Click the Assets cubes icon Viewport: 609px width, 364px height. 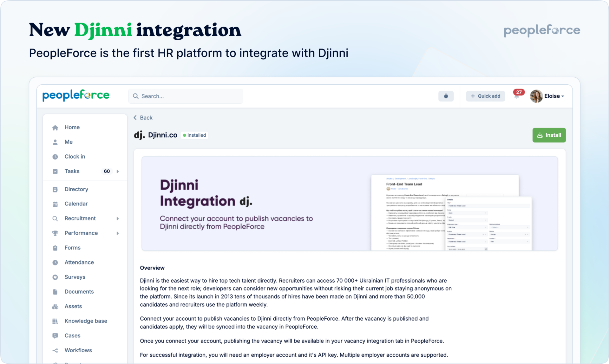coord(55,307)
